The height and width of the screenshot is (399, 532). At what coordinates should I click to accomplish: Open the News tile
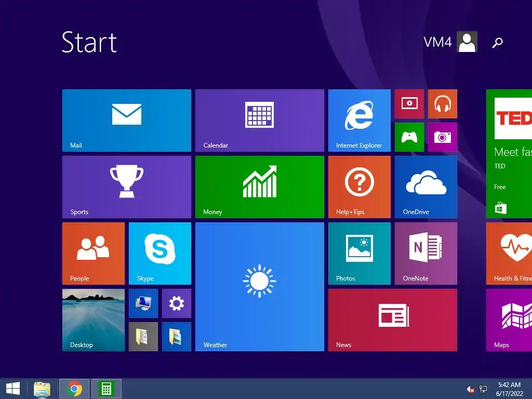click(x=393, y=320)
